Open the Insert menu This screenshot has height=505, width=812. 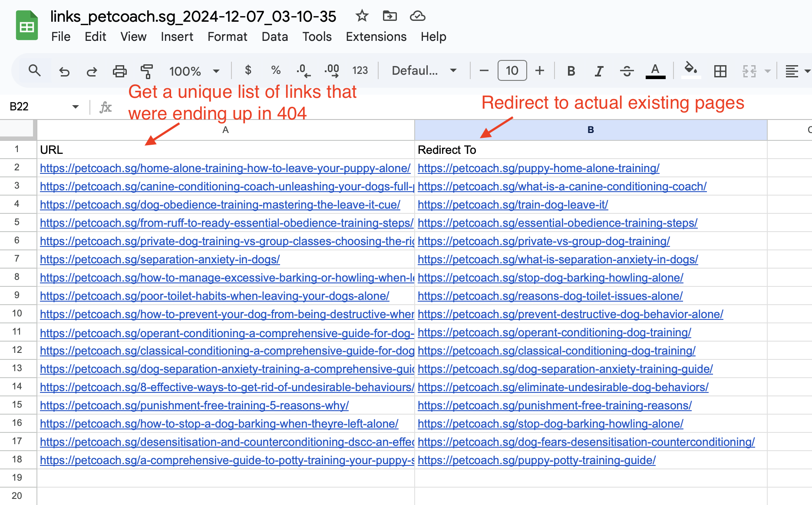pyautogui.click(x=177, y=37)
